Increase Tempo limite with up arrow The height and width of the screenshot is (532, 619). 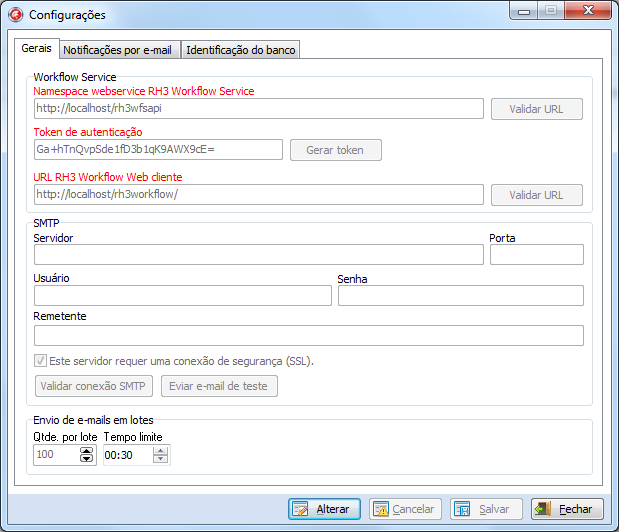[160, 451]
